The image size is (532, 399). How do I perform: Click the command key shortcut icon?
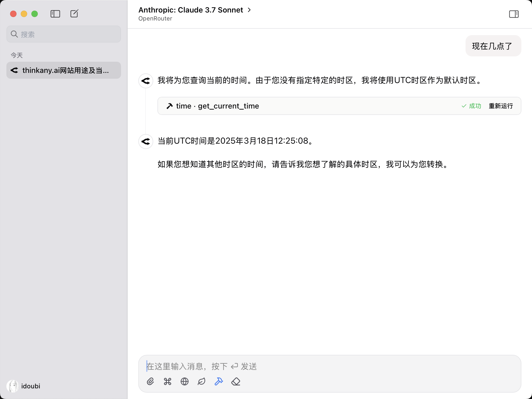coord(168,381)
